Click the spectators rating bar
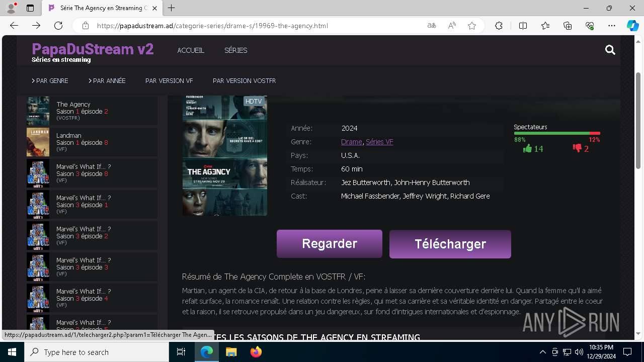The width and height of the screenshot is (644, 362). coord(557,133)
